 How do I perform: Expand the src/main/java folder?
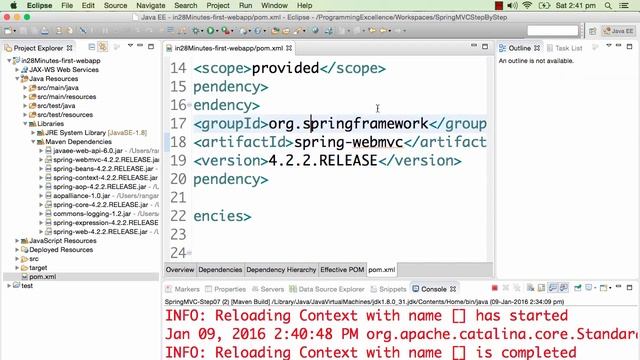(25, 87)
